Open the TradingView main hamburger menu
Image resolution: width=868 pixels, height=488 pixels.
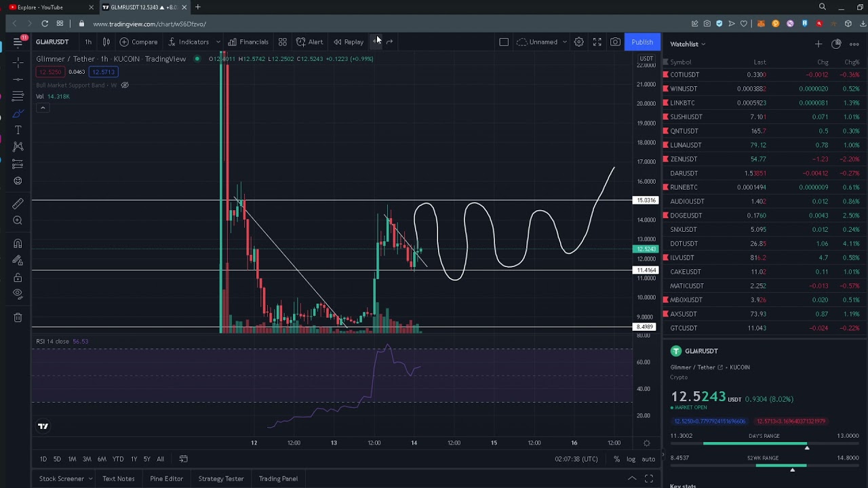tap(18, 42)
